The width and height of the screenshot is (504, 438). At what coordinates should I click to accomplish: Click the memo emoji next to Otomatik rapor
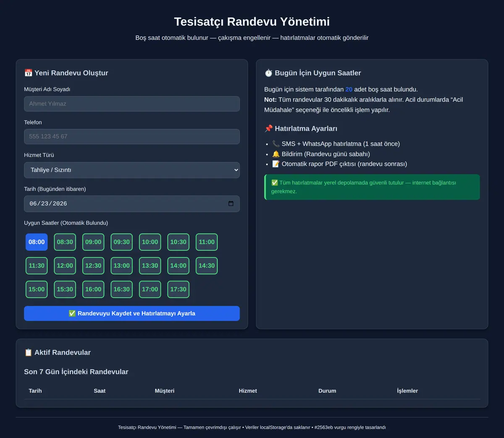point(276,164)
